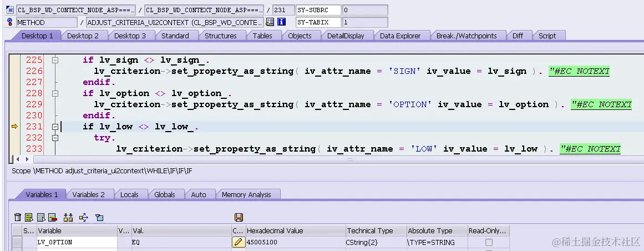Click the Absolute Type column header

437,231
